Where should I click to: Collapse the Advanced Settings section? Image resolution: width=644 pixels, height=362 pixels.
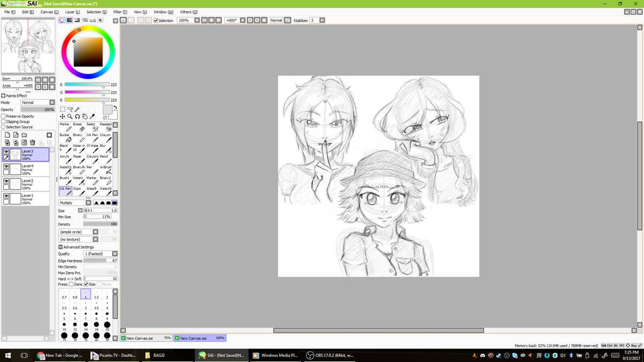(61, 247)
